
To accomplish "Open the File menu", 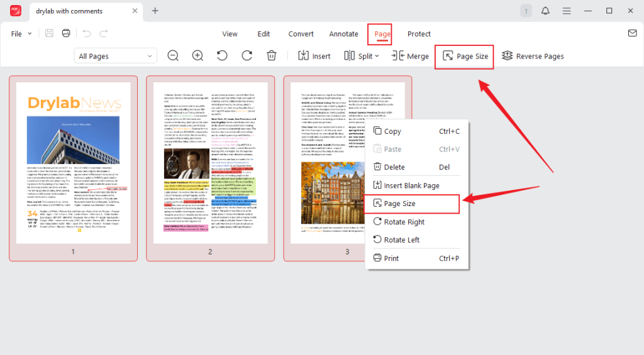I will pyautogui.click(x=21, y=34).
